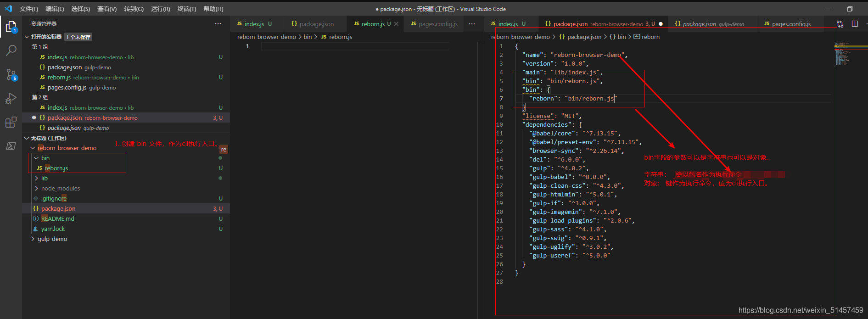
Task: Select index.js in 第 1 组 open editors
Action: 126,57
